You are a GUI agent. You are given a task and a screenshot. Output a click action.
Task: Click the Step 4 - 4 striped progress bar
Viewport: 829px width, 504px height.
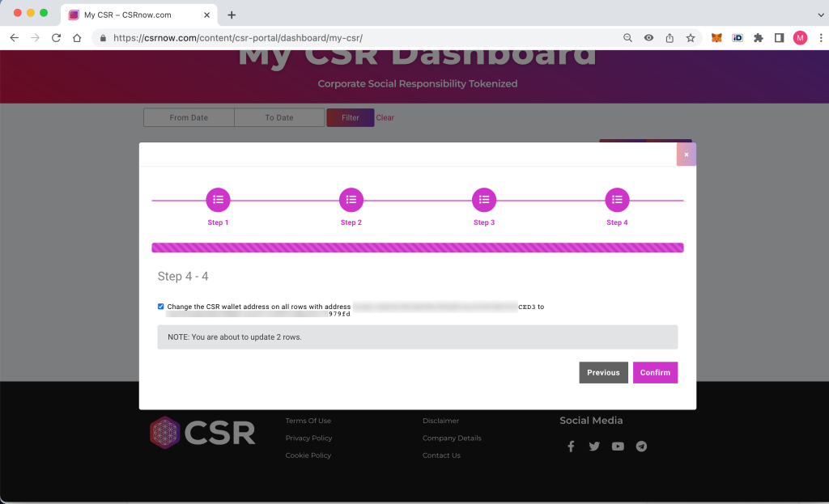[x=418, y=248]
